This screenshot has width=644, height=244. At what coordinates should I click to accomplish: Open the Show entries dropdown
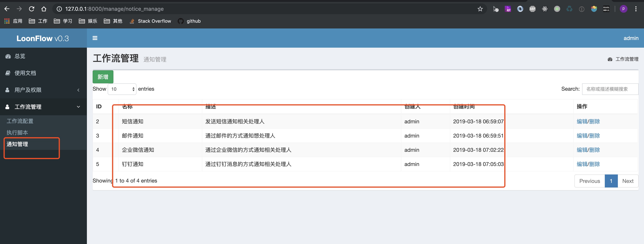coord(122,89)
